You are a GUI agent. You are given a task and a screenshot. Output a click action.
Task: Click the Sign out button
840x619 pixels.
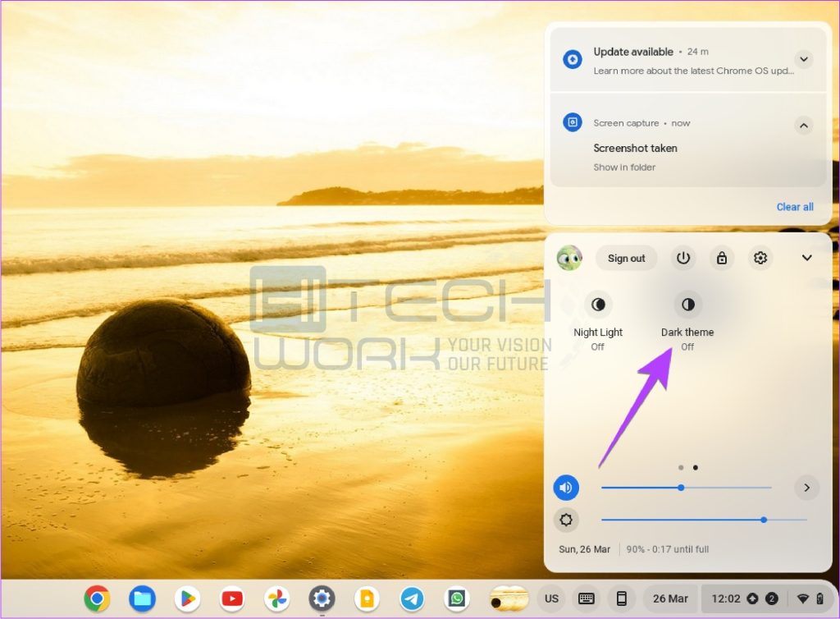626,259
